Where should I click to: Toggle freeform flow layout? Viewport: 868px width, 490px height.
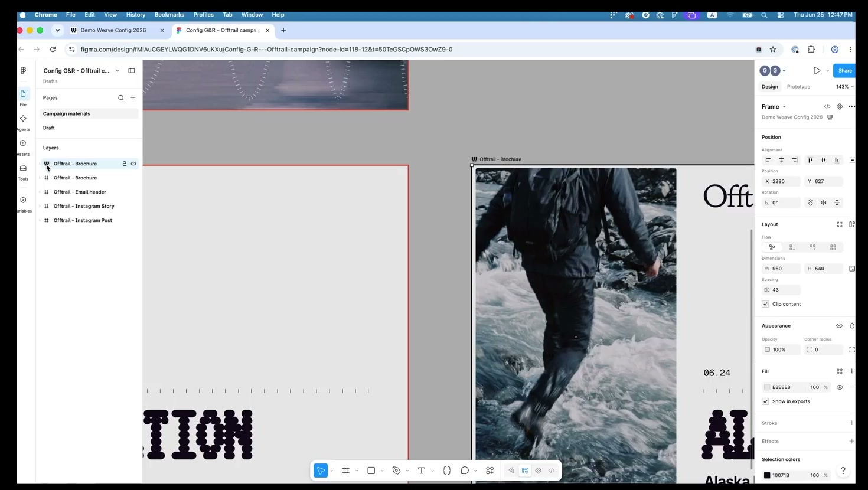pos(772,247)
